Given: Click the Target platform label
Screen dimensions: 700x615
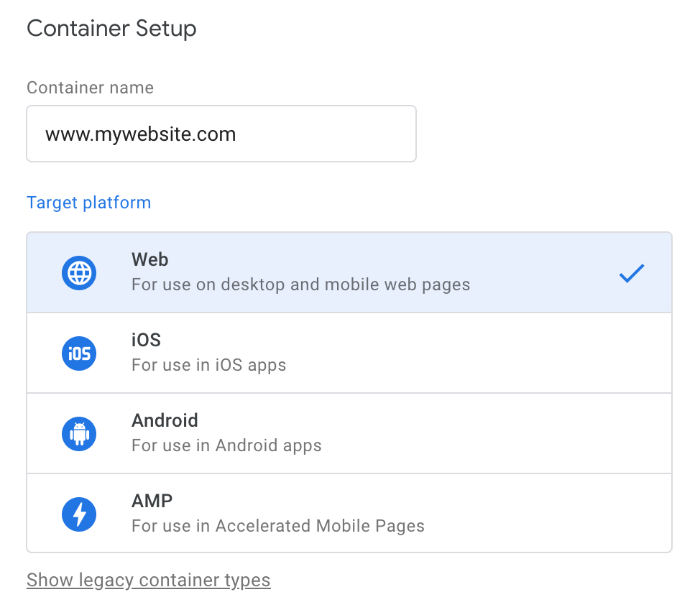Looking at the screenshot, I should click(x=89, y=203).
